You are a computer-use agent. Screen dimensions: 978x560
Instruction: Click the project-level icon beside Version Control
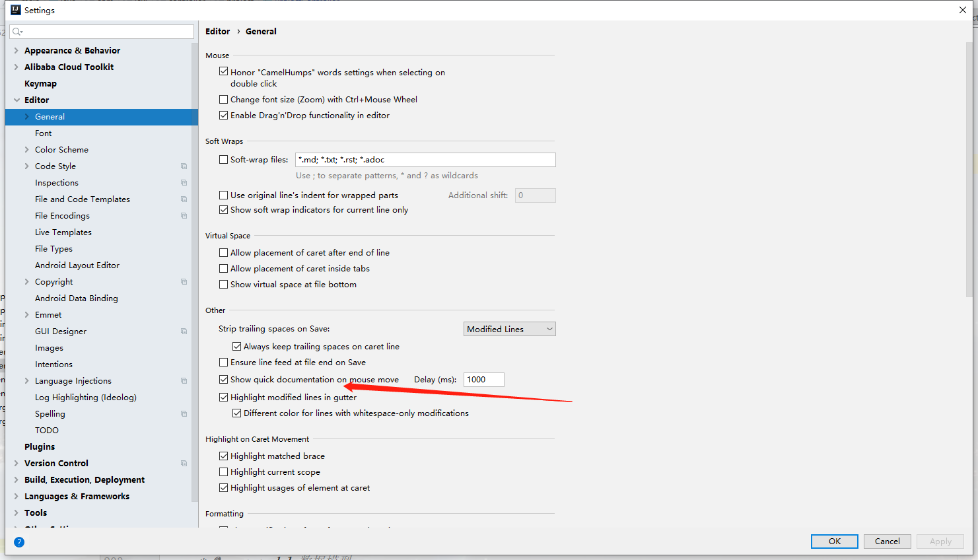coord(184,464)
